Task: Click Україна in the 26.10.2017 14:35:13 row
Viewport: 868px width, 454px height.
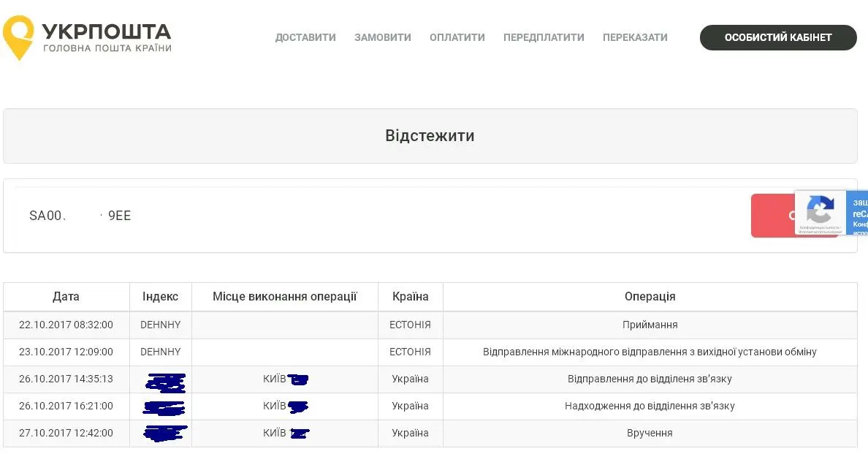Action: coord(410,379)
